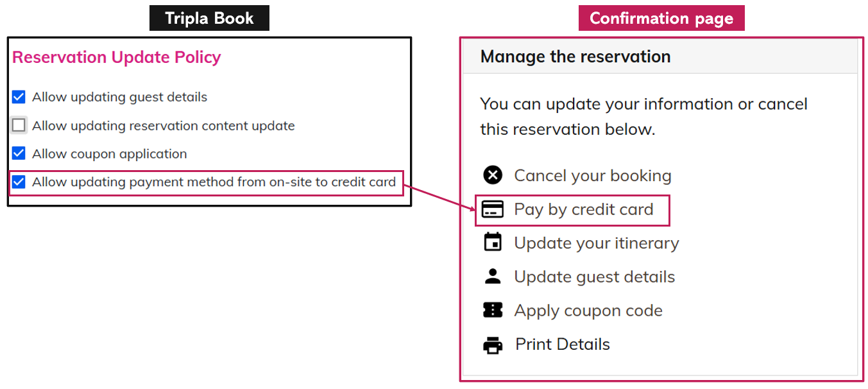868x389 pixels.
Task: Enable Allow updating reservation content update checkbox
Action: click(19, 125)
